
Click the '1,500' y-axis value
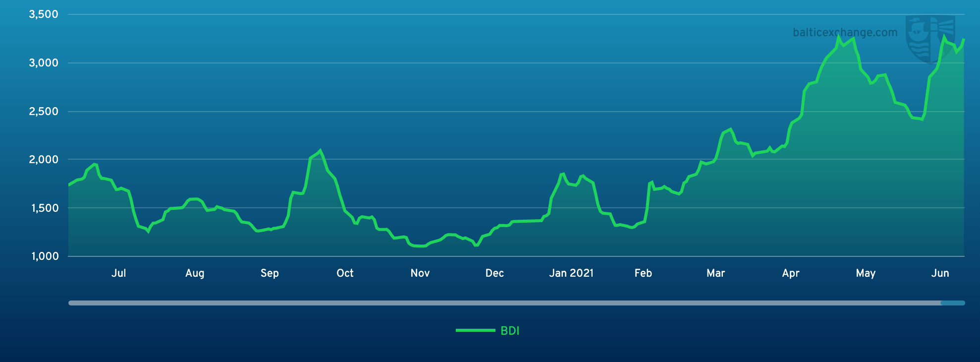point(45,208)
